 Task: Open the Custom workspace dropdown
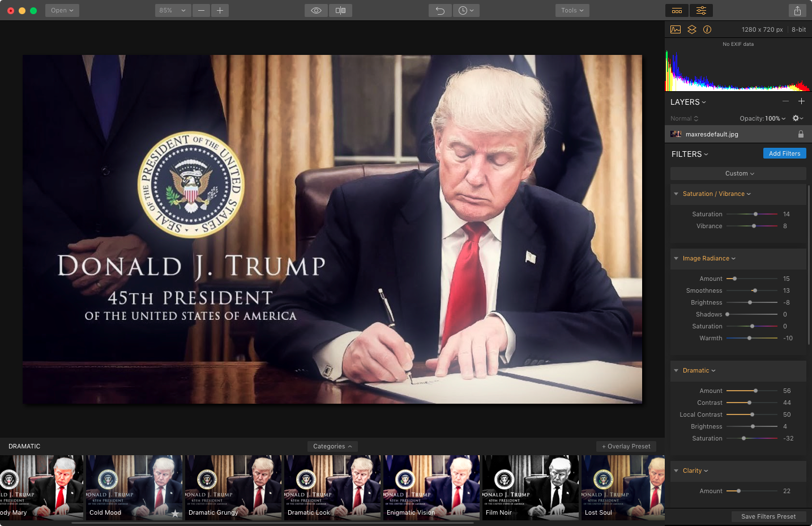(x=738, y=173)
